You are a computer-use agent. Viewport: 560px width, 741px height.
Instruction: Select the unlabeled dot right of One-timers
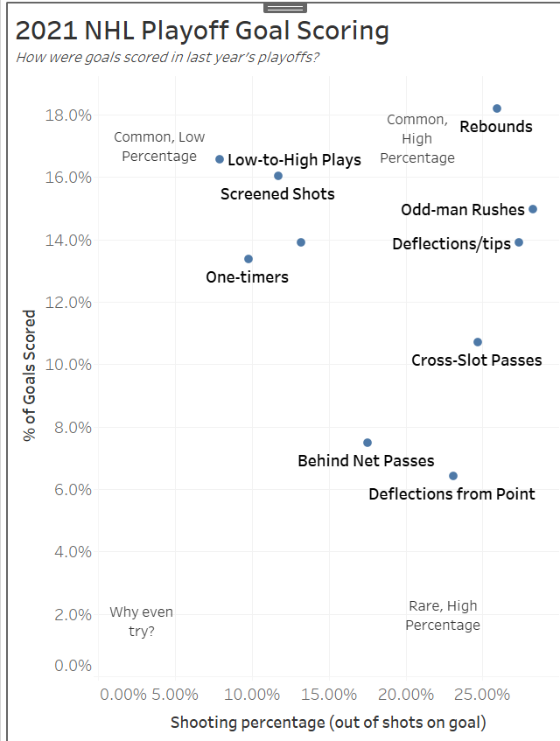click(301, 242)
